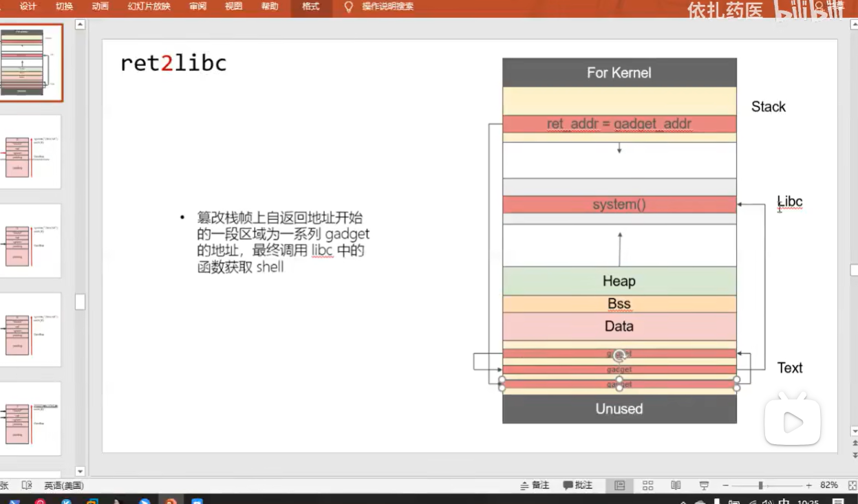858x504 pixels.
Task: Click the 82% zoom level
Action: point(829,485)
